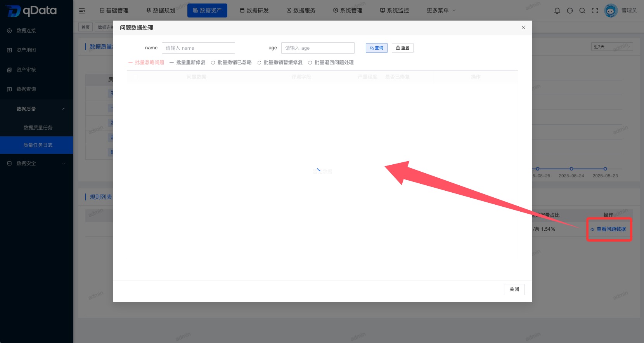Open the 近7天 time range dropdown
The image size is (644, 343).
point(612,47)
